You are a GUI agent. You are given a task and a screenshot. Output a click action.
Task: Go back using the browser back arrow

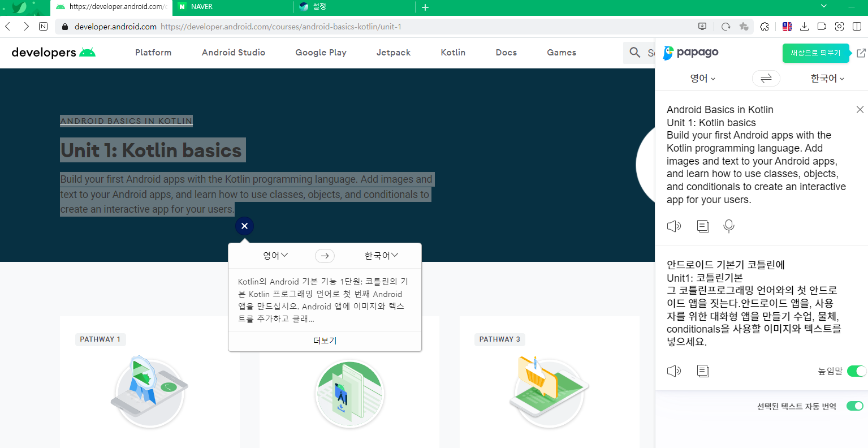(x=8, y=27)
